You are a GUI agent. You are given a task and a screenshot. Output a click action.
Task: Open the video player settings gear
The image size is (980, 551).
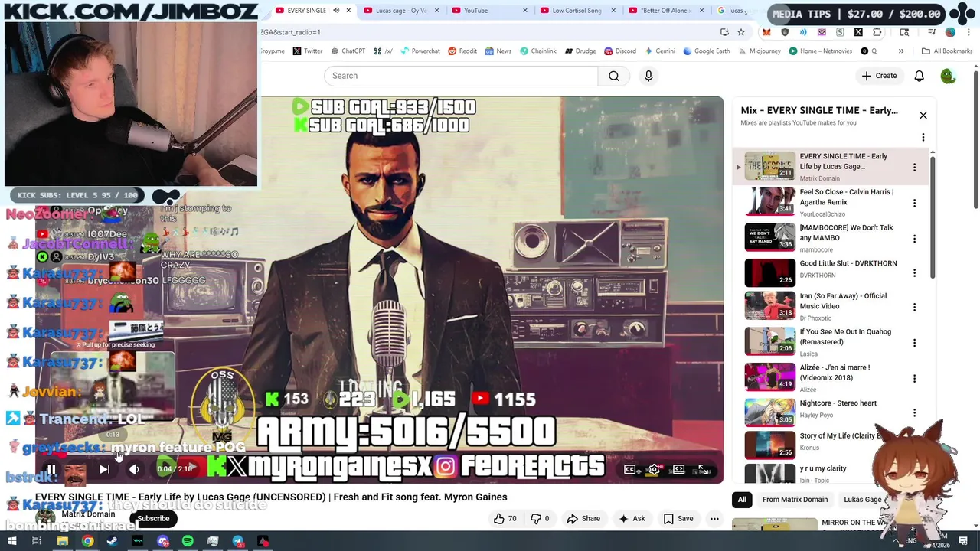[654, 469]
